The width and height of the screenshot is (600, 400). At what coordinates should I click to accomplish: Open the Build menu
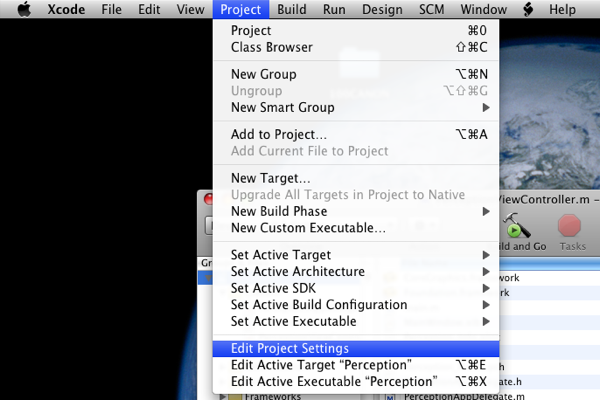tap(292, 9)
